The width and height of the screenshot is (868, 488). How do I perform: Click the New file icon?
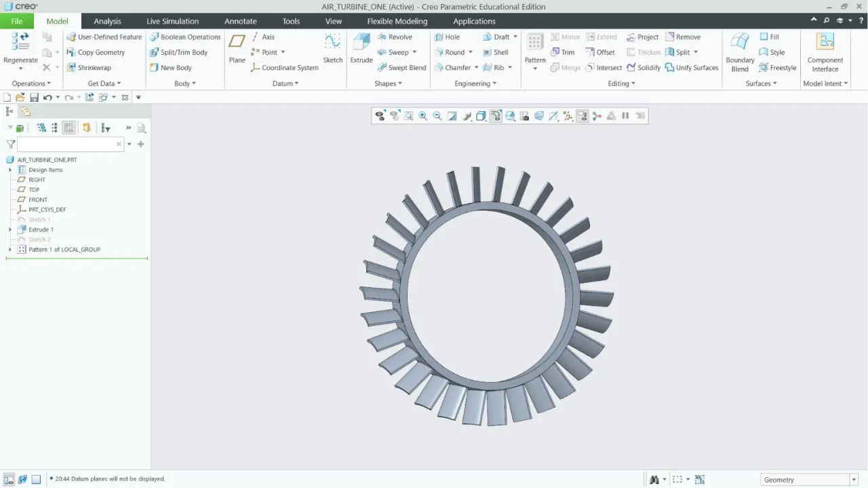(x=7, y=98)
